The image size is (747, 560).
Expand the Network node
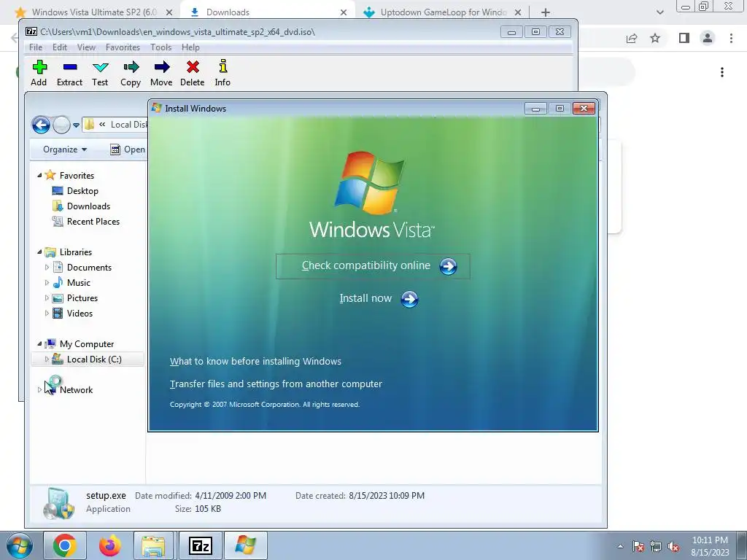coord(39,390)
